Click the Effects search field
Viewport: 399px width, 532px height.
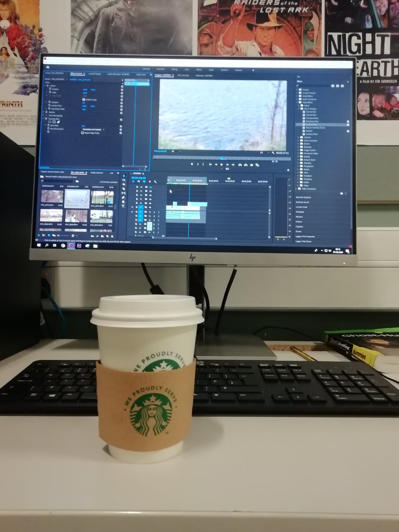coord(313,86)
